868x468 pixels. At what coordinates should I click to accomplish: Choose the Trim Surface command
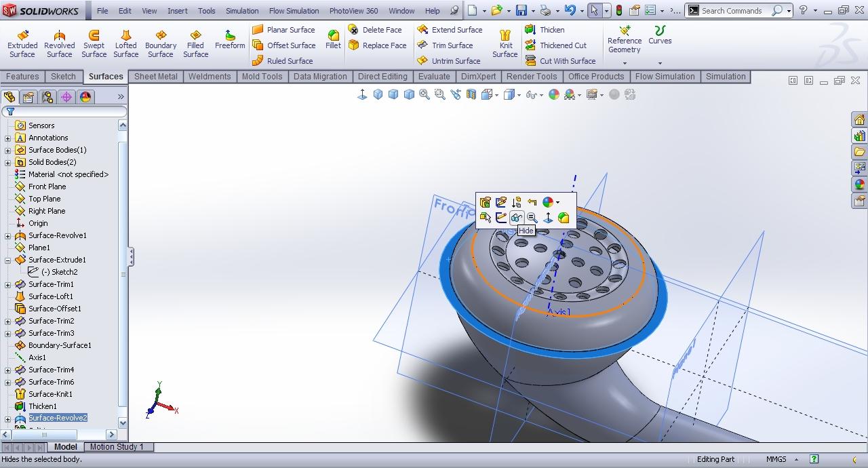click(x=444, y=45)
